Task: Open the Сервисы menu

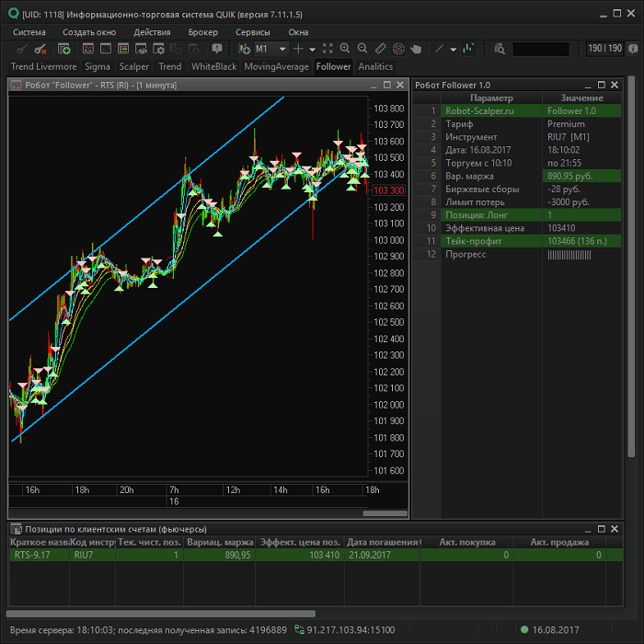Action: click(253, 32)
